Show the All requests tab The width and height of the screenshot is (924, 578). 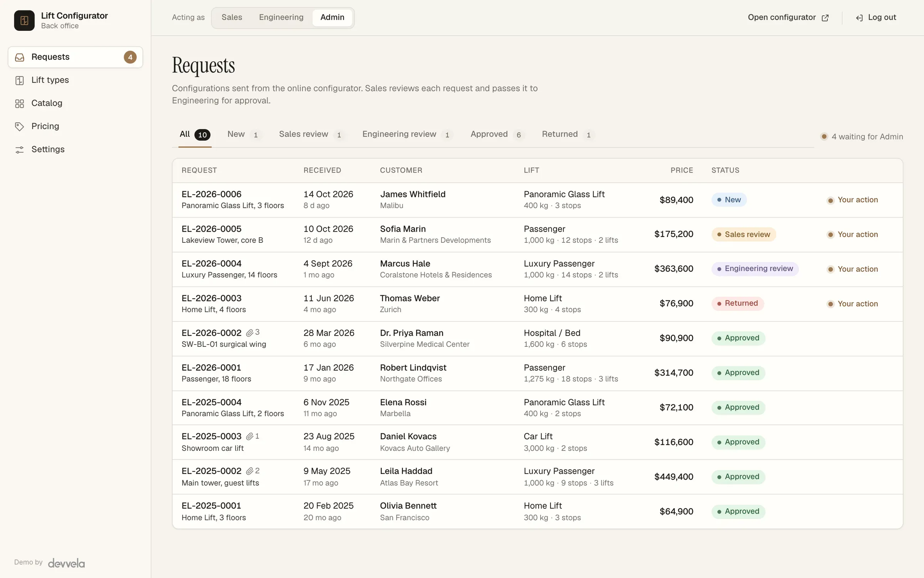[x=195, y=134]
